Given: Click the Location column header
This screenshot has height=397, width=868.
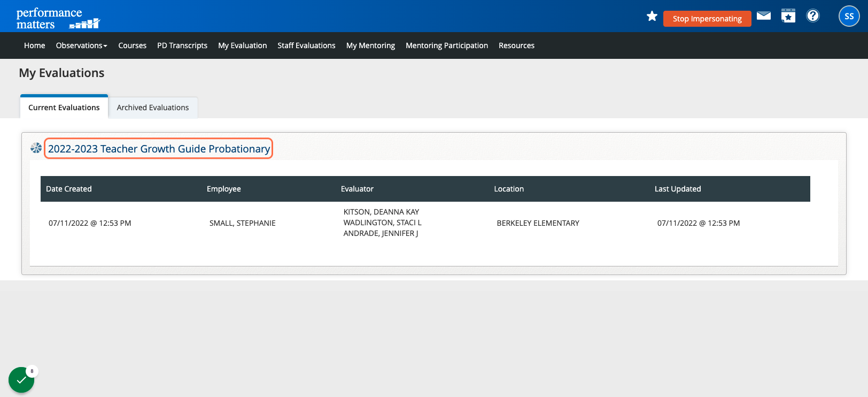Looking at the screenshot, I should pyautogui.click(x=509, y=189).
